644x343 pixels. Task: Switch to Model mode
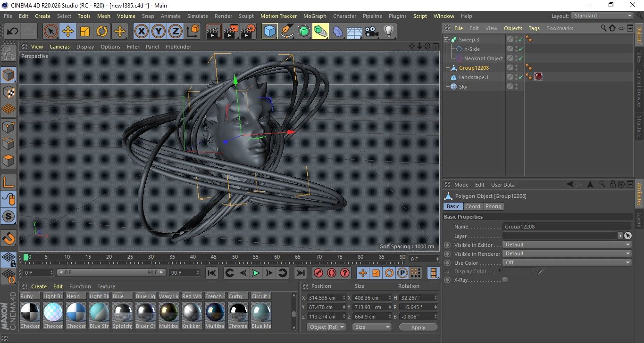(9, 75)
